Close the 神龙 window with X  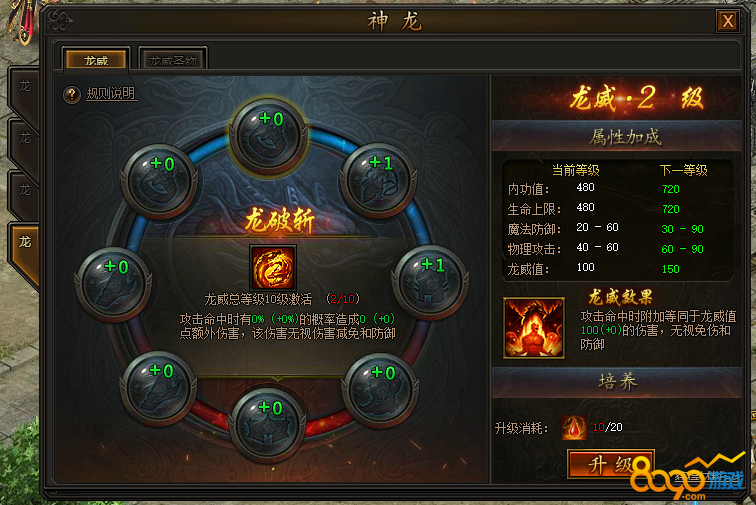click(728, 21)
